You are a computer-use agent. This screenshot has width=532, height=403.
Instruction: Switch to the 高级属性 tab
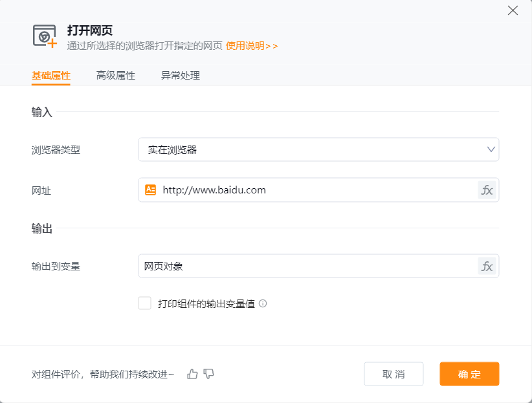pyautogui.click(x=116, y=76)
